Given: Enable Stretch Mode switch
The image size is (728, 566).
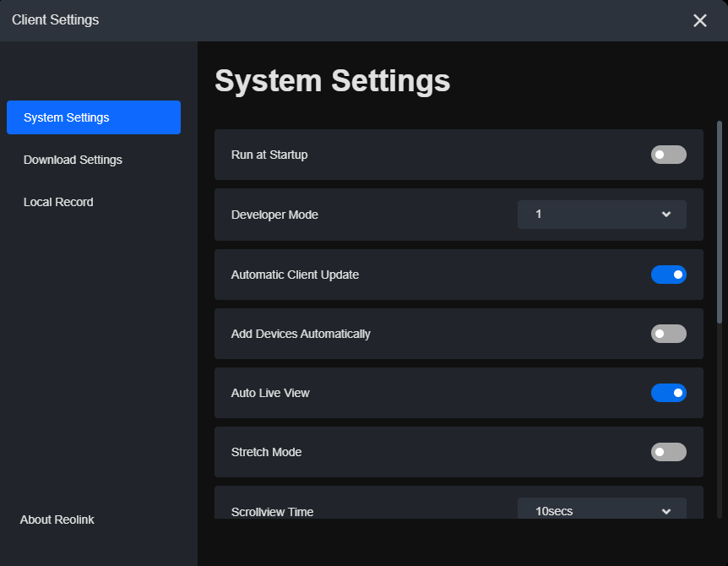Looking at the screenshot, I should [x=669, y=452].
